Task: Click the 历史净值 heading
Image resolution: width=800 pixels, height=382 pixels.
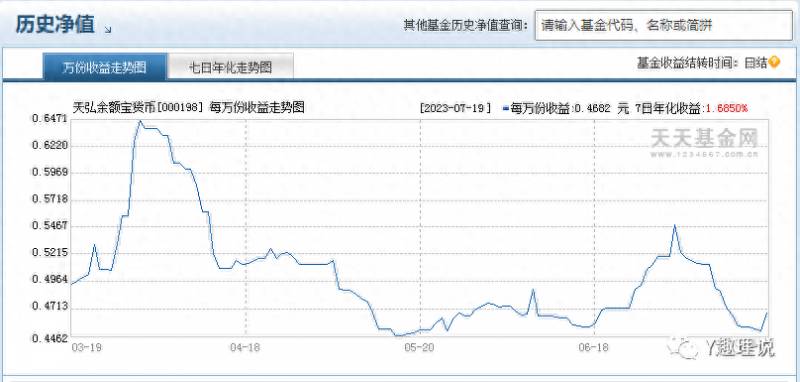Action: point(55,24)
